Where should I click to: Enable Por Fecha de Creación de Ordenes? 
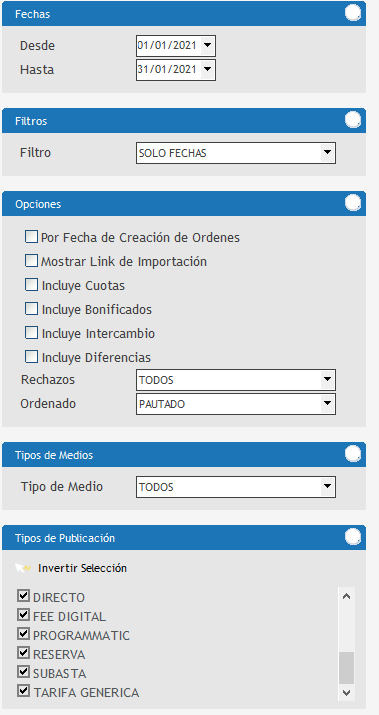pos(31,237)
